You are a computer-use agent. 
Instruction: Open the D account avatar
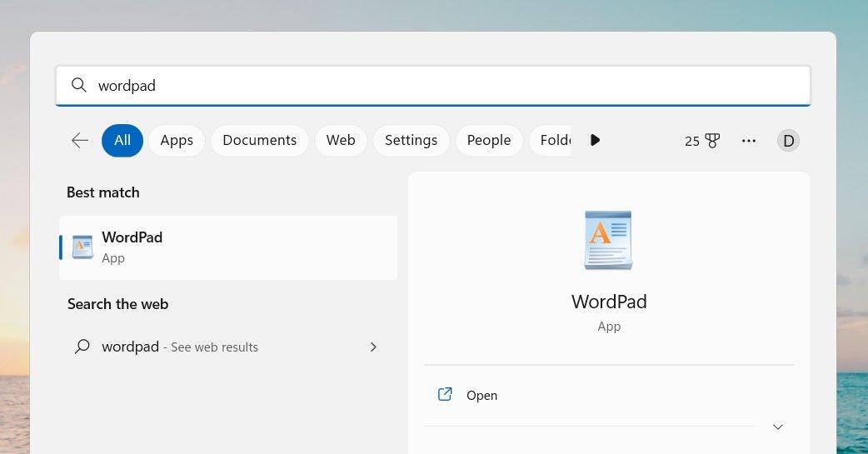pyautogui.click(x=788, y=141)
